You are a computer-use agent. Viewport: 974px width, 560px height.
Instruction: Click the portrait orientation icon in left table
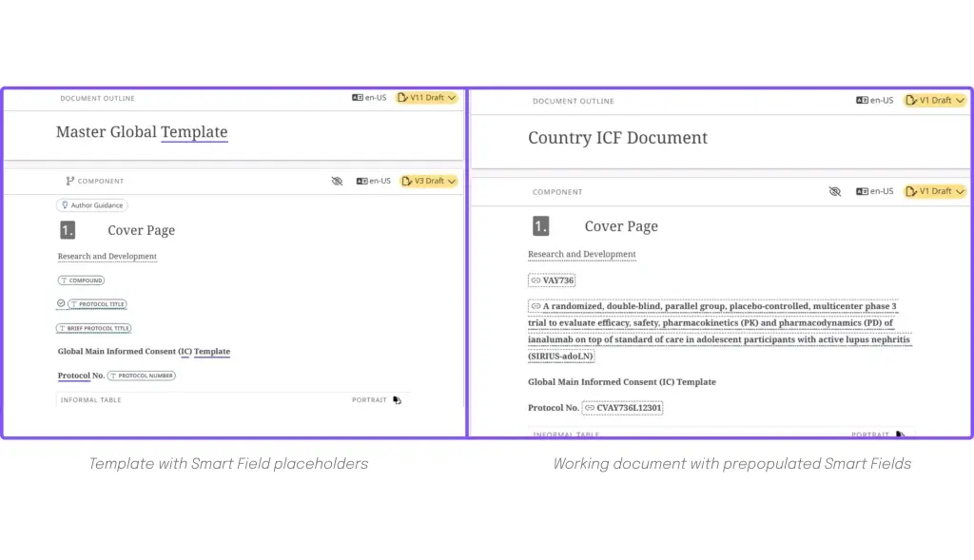(x=397, y=400)
